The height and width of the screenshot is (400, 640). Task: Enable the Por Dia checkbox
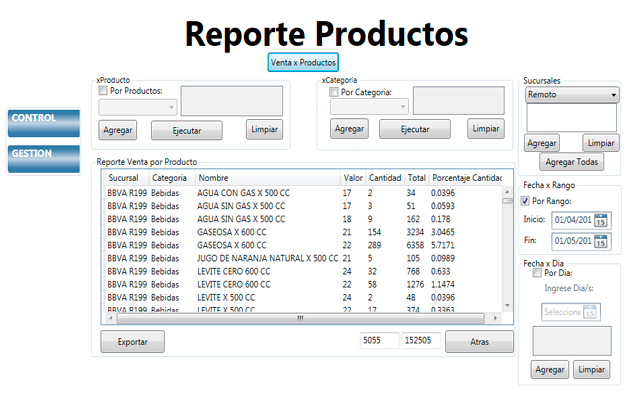(537, 273)
